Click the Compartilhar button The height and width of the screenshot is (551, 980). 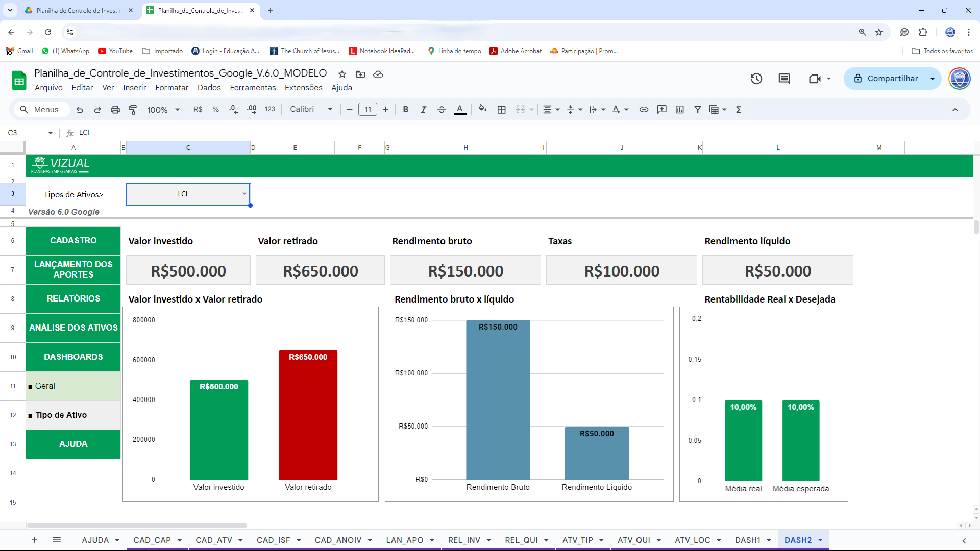(x=886, y=79)
